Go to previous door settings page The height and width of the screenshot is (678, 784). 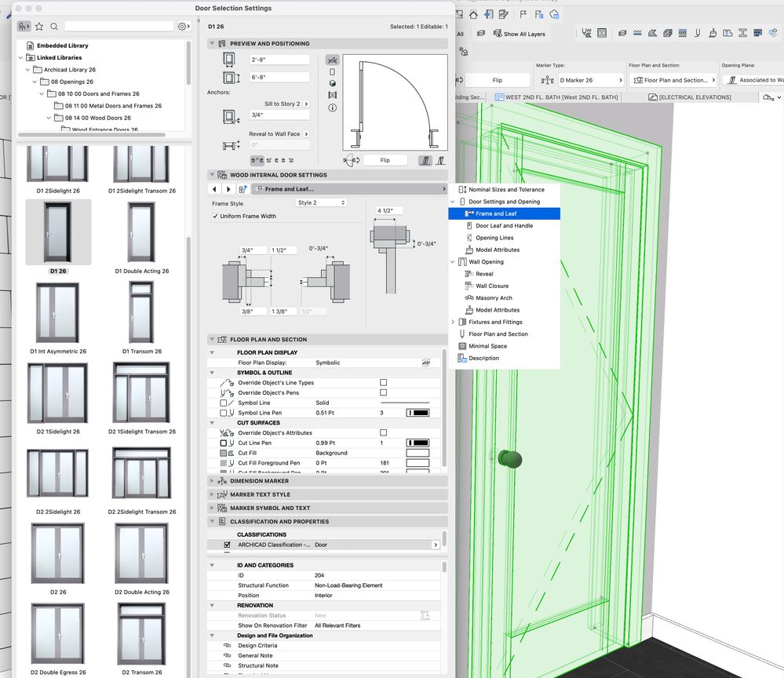pos(215,189)
